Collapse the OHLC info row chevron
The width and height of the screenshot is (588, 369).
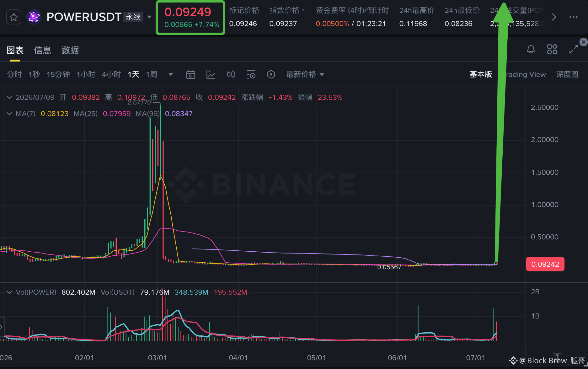click(9, 97)
